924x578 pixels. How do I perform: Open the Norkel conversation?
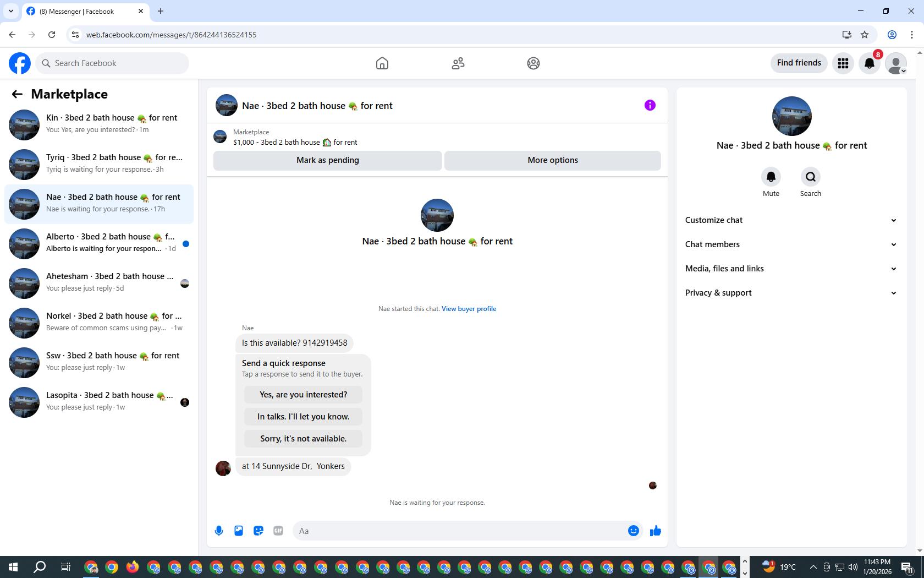point(99,323)
